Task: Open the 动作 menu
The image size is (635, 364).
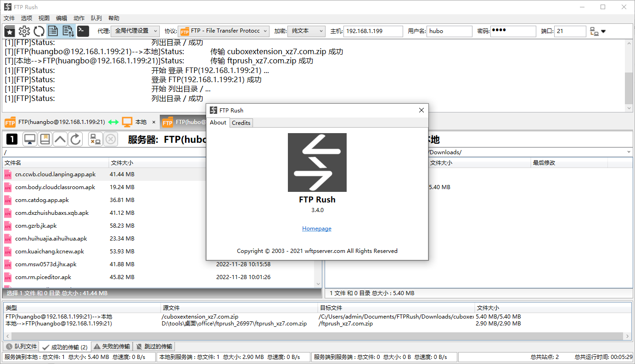Action: point(79,18)
